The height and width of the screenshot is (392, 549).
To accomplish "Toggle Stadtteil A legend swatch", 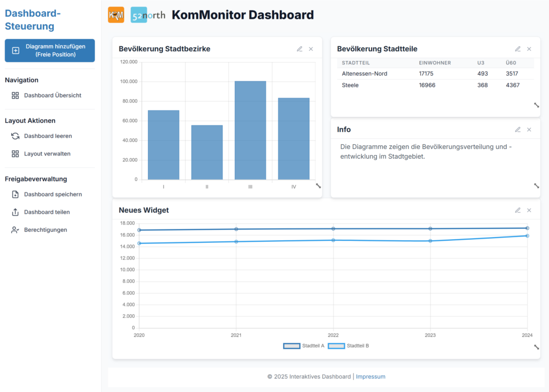I will pyautogui.click(x=292, y=346).
